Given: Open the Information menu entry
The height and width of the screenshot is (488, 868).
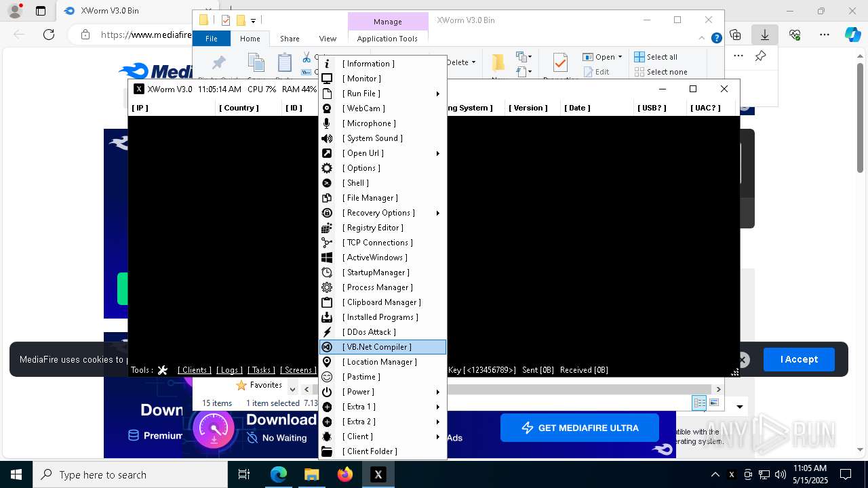Looking at the screenshot, I should tap(382, 64).
